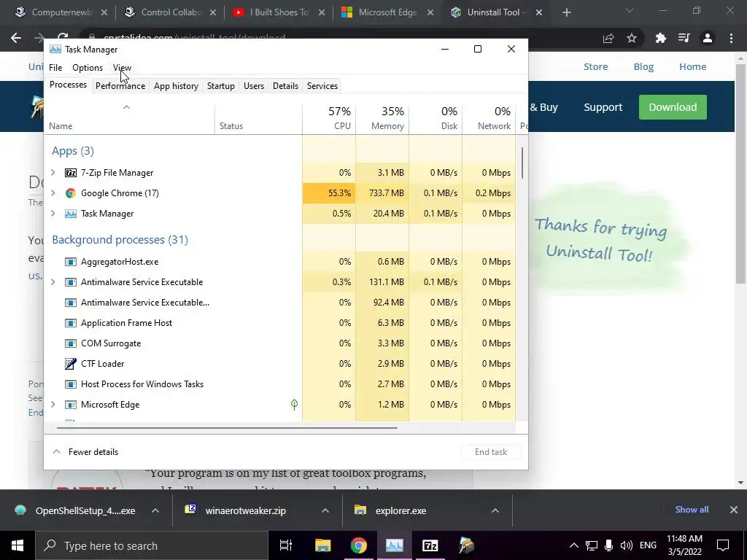This screenshot has height=560, width=747.
Task: Collapse view with the Fewer details chevron
Action: (x=56, y=451)
